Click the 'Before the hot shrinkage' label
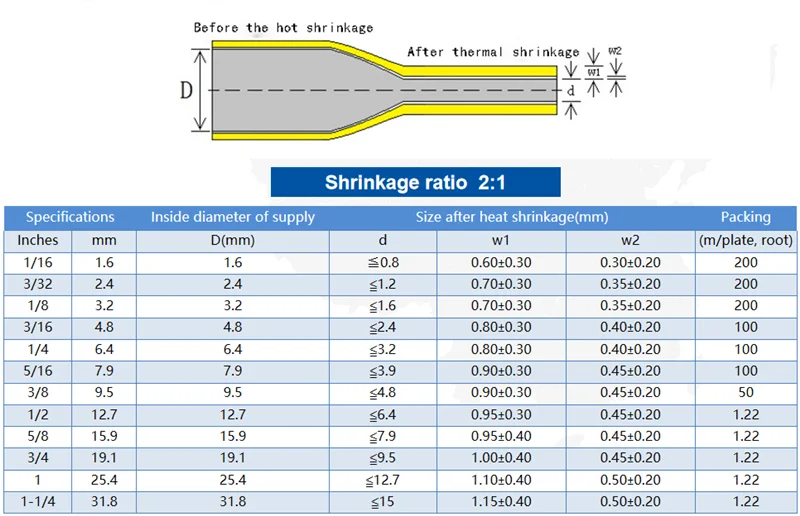 [283, 28]
